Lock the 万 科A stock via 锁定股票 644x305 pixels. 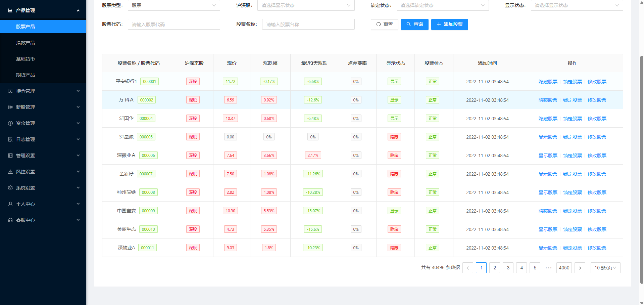tap(572, 100)
